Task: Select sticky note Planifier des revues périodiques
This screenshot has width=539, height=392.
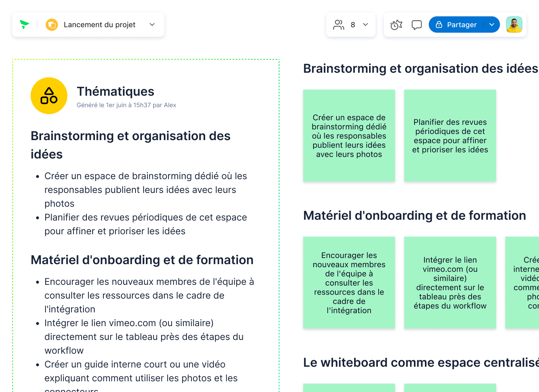Action: (450, 136)
